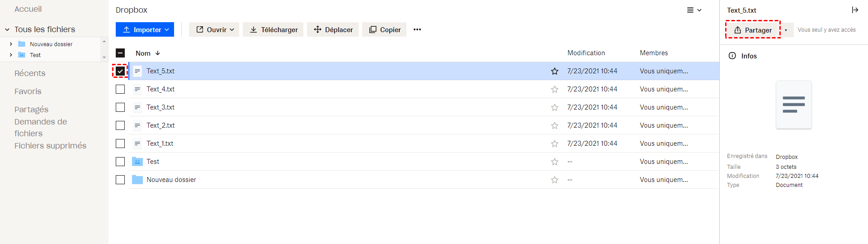Change the list view layout
The image size is (868, 244).
(694, 10)
